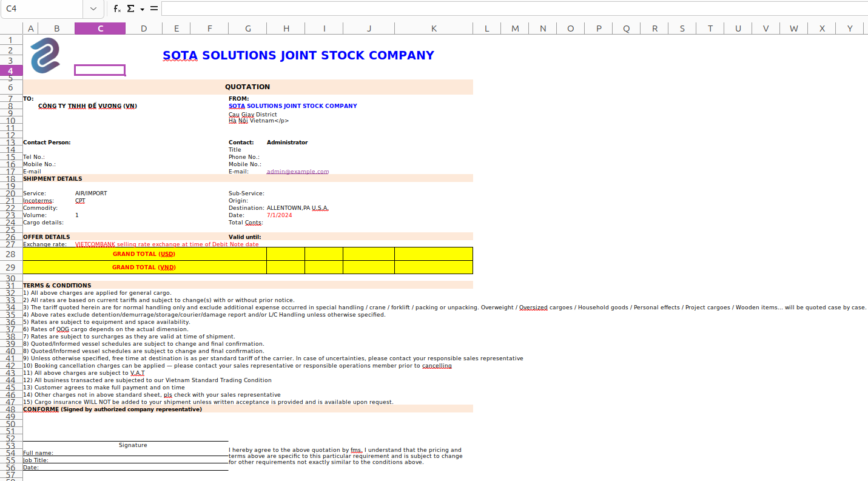Click the SOTA SOLUTIONS JOINT STOCK COMPANY heading
Screen dimensions: 868x481
point(298,55)
